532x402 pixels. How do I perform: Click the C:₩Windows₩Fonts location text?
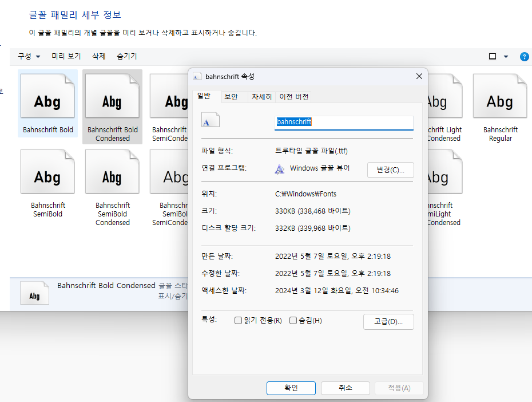point(305,194)
